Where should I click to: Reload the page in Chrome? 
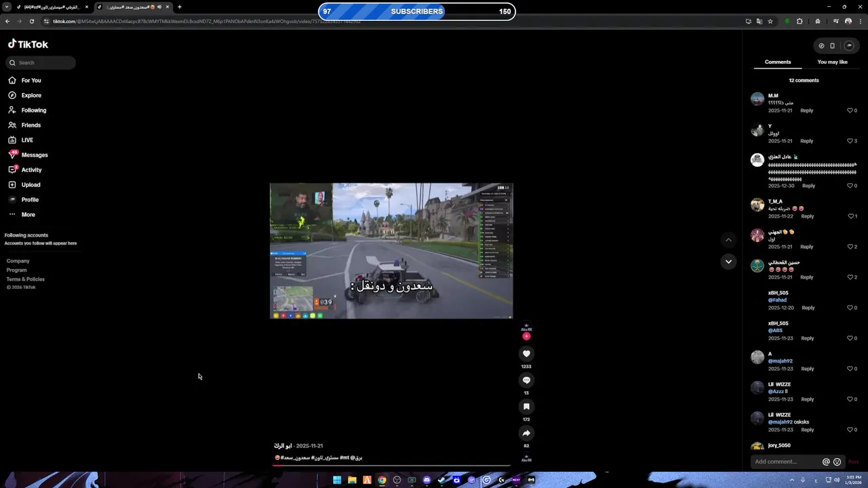coord(32,21)
